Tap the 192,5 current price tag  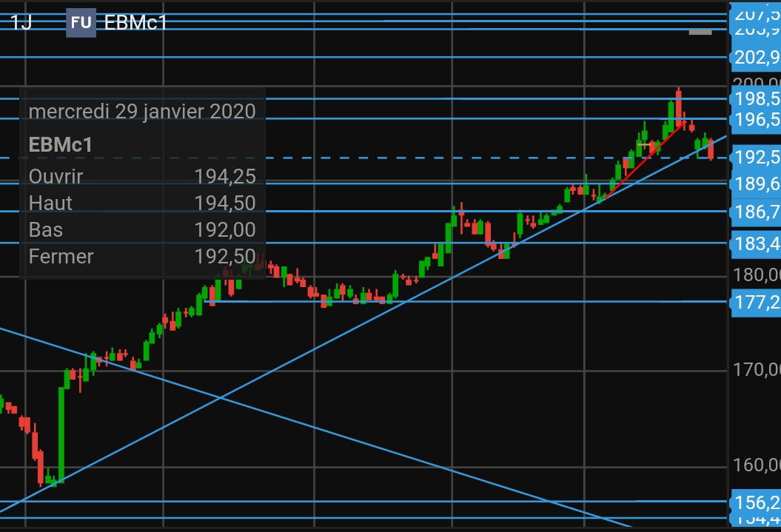click(755, 157)
